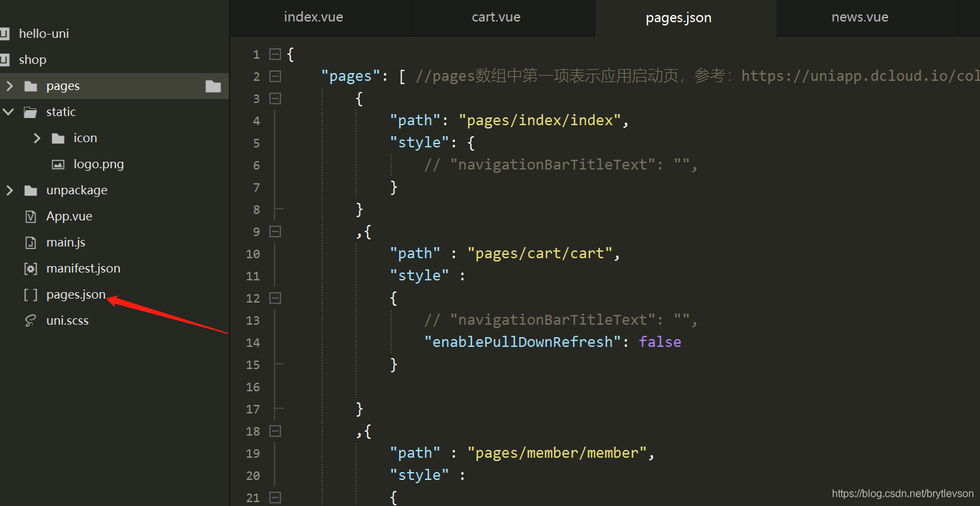Select the icon subfolder label

click(x=85, y=138)
